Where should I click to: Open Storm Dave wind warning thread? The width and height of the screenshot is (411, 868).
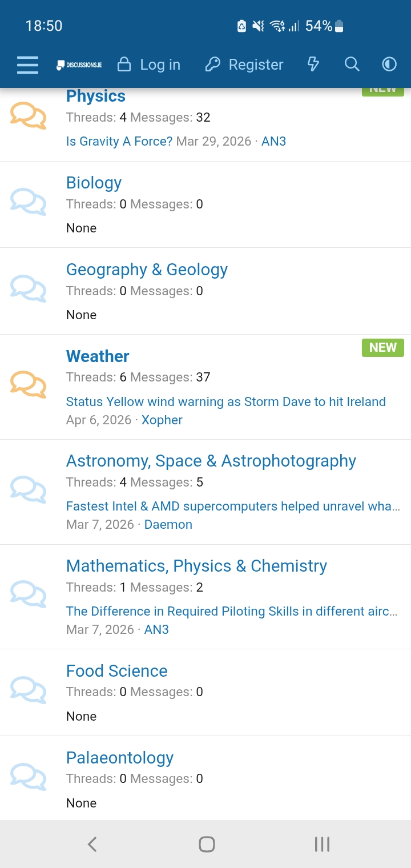pos(225,401)
